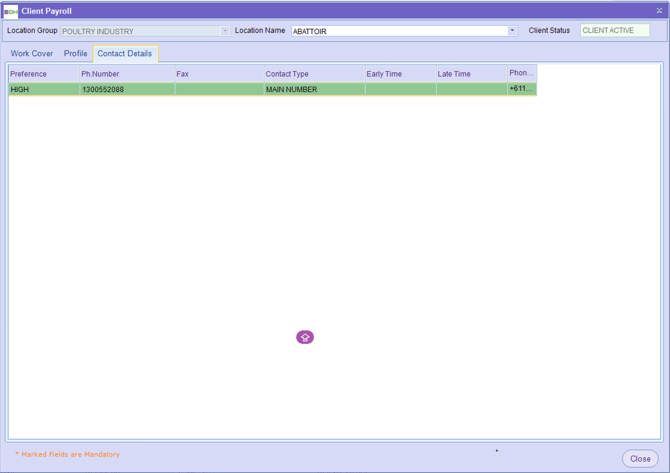Click the purple up-arrow icon
The width and height of the screenshot is (670, 473).
(305, 337)
